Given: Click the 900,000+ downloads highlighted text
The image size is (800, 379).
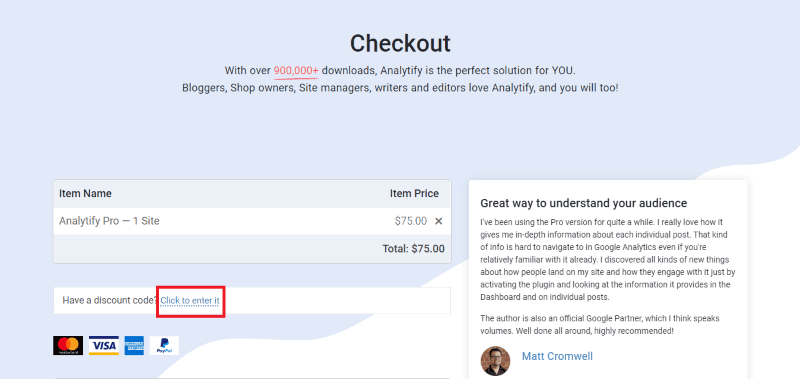Looking at the screenshot, I should [296, 70].
